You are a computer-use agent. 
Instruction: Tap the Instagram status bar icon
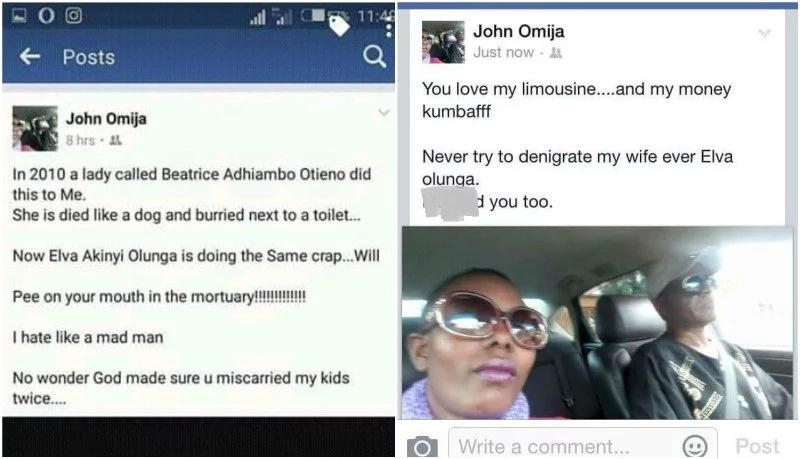click(x=73, y=15)
